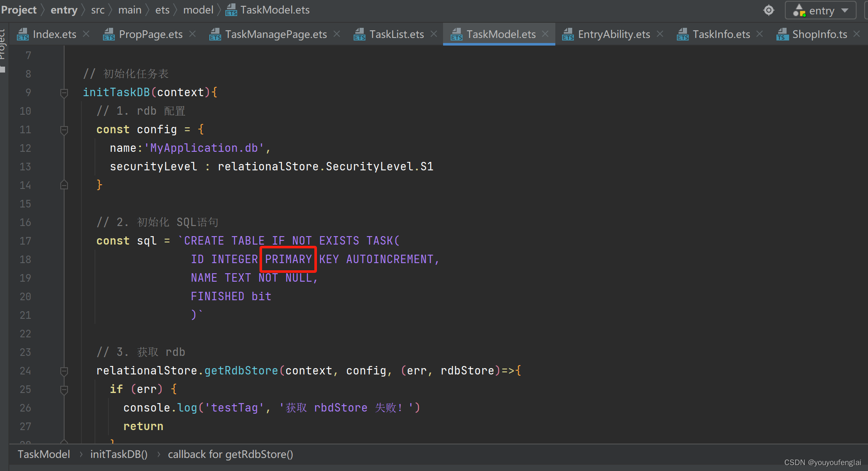Viewport: 868px width, 471px height.
Task: Switch to the ShopInfo.ts tab
Action: coord(819,34)
